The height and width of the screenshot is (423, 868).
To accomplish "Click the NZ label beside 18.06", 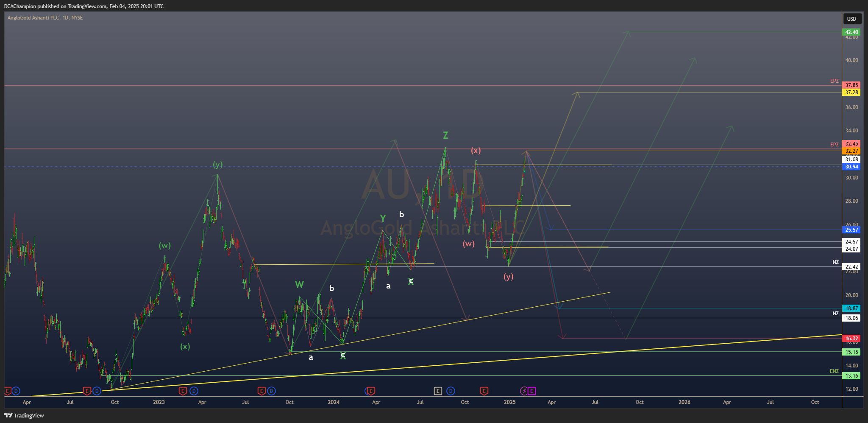I will (x=835, y=314).
